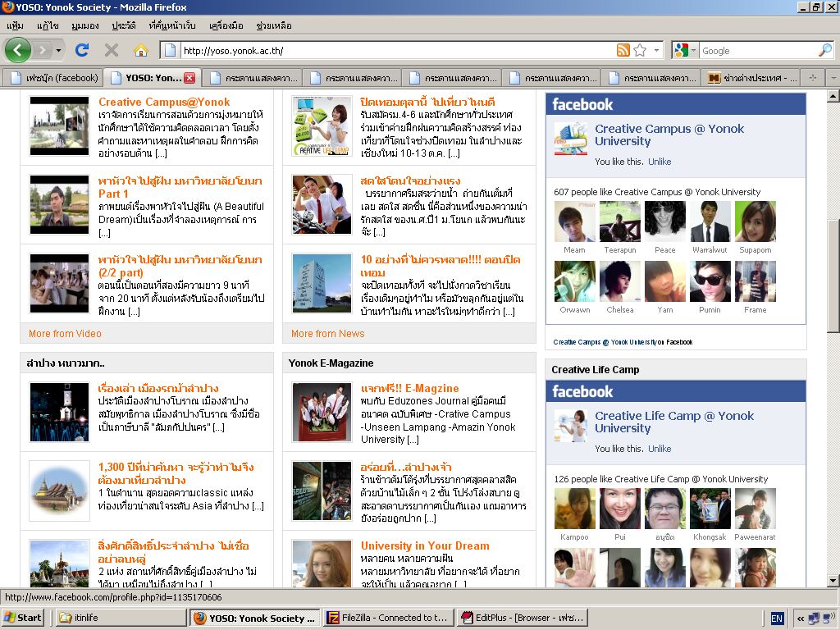Go to the home page via house icon
Viewport: 840px width, 630px height.
pyautogui.click(x=141, y=50)
